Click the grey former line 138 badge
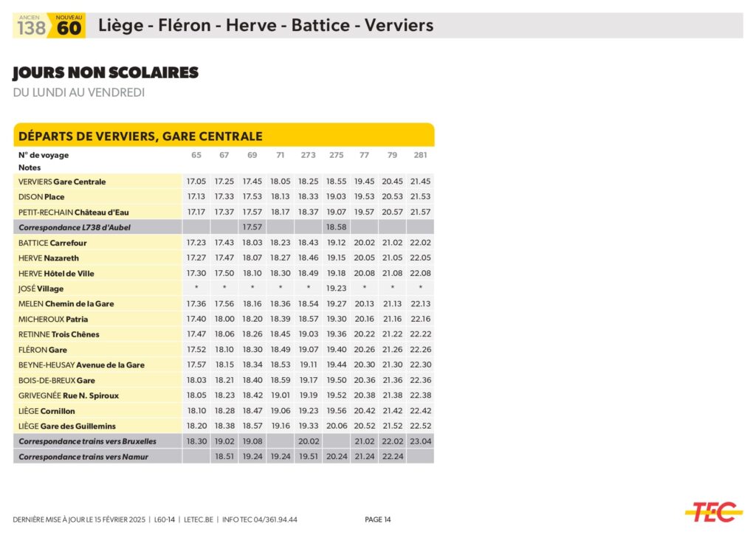This screenshot has width=756, height=535. point(31,27)
